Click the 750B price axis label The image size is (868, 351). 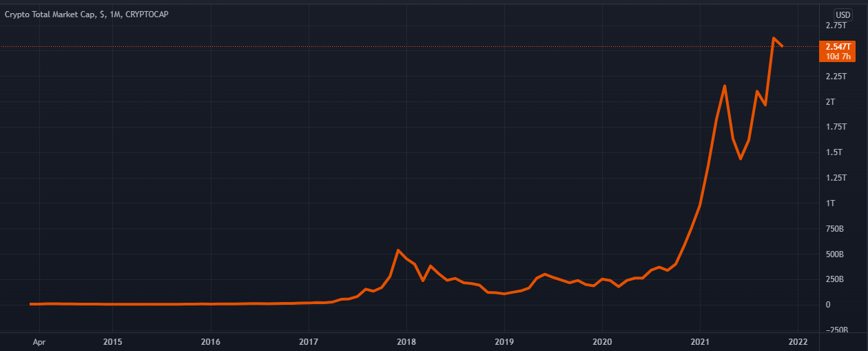(834, 229)
